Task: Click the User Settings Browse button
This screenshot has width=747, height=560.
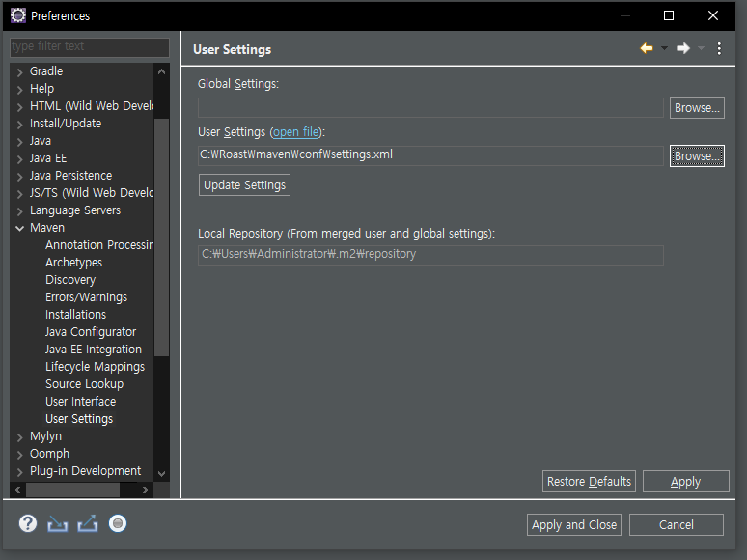Action: tap(697, 155)
